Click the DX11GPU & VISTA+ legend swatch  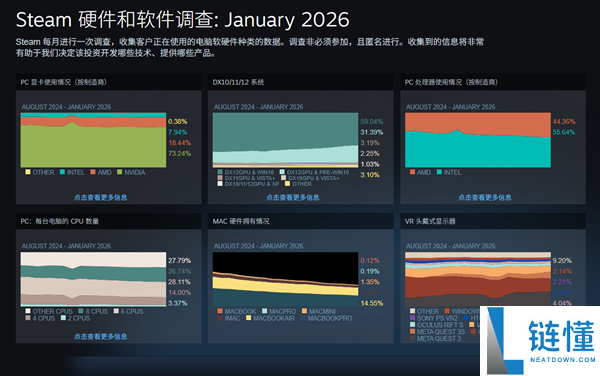pos(220,178)
